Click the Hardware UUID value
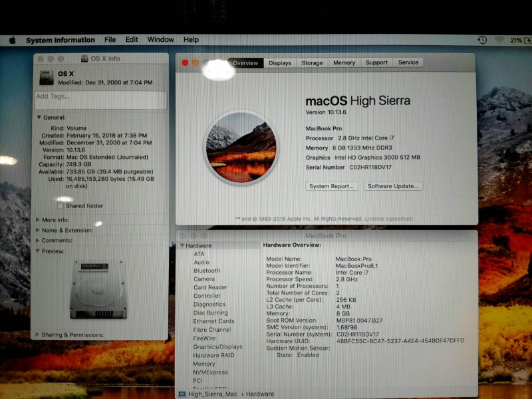The width and height of the screenshot is (532, 399). tap(400, 340)
